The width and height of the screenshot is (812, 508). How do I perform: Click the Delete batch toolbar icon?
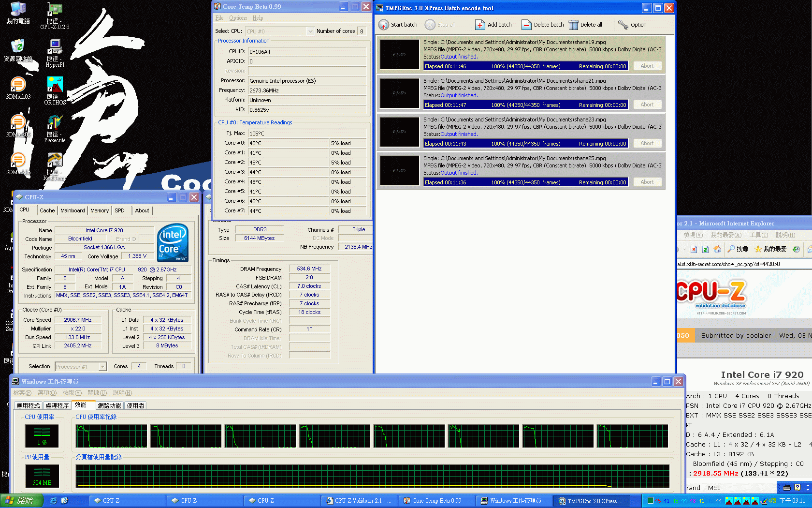(526, 25)
